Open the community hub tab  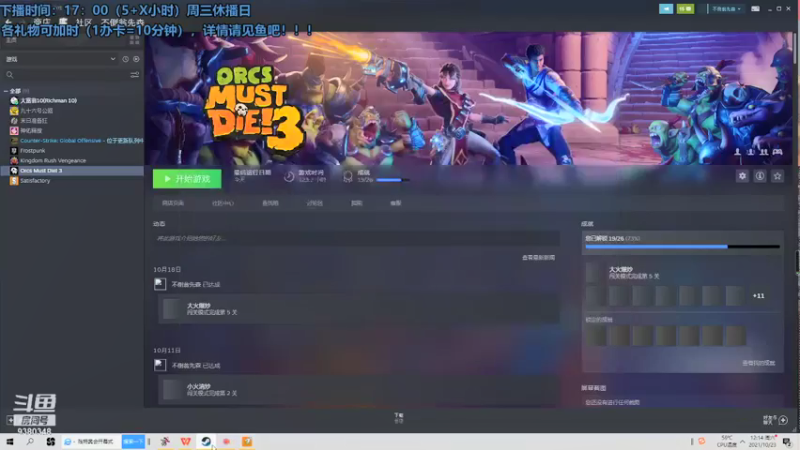click(x=222, y=203)
